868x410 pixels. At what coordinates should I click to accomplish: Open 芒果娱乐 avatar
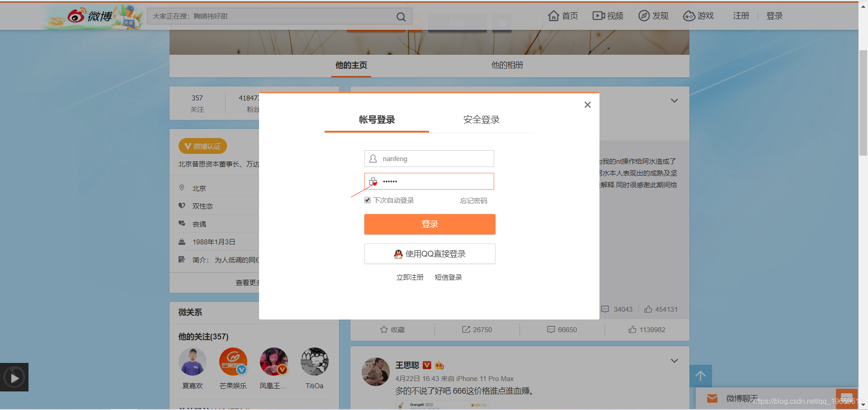pos(233,362)
